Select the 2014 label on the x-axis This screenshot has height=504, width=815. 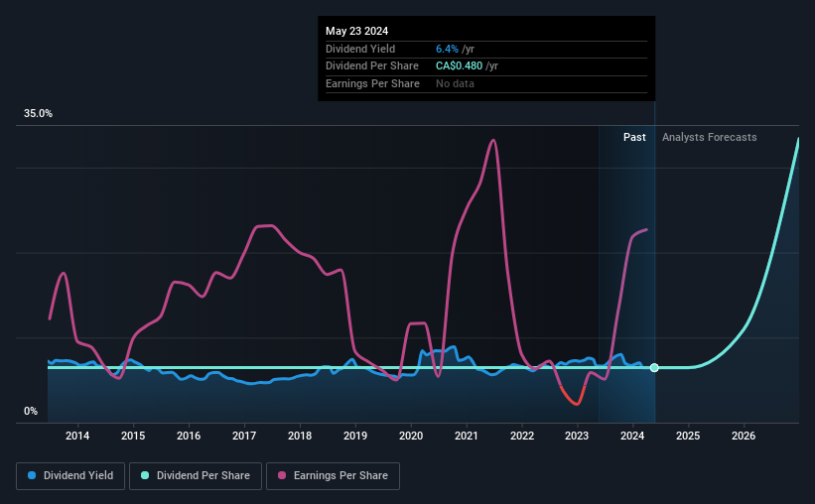click(x=77, y=436)
